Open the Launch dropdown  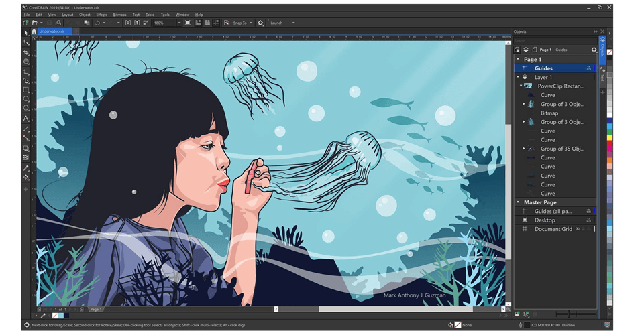click(294, 23)
